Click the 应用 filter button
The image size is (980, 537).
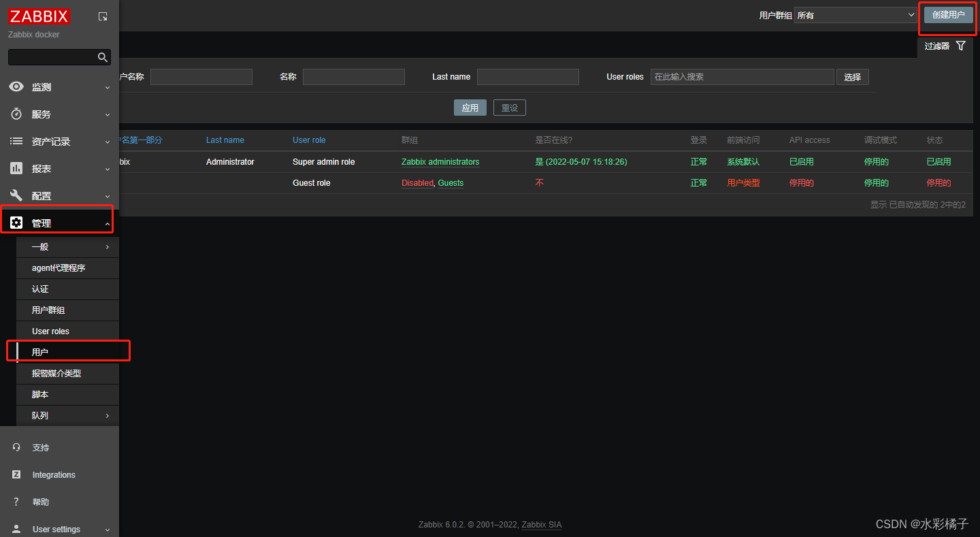tap(470, 108)
